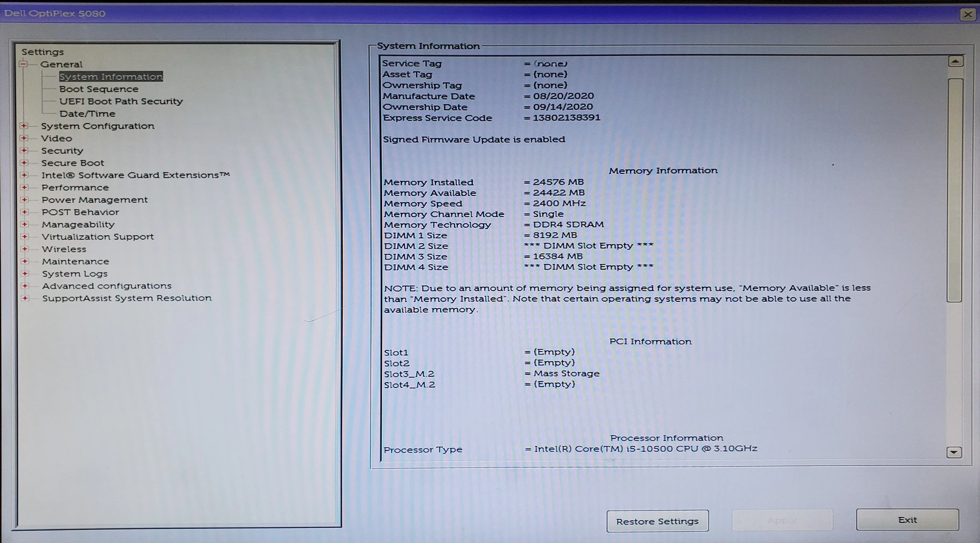
Task: Collapse the General tree node
Action: click(23, 64)
